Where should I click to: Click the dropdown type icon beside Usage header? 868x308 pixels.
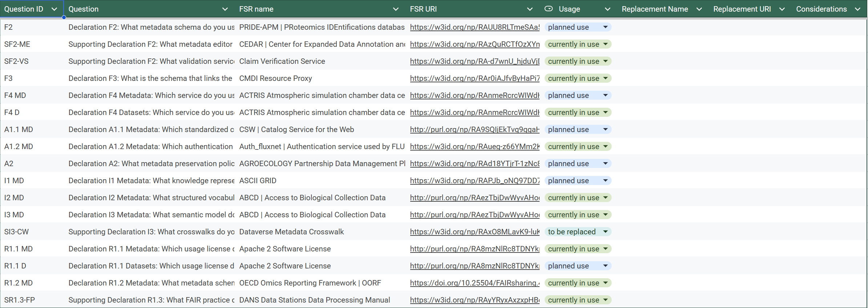click(549, 9)
